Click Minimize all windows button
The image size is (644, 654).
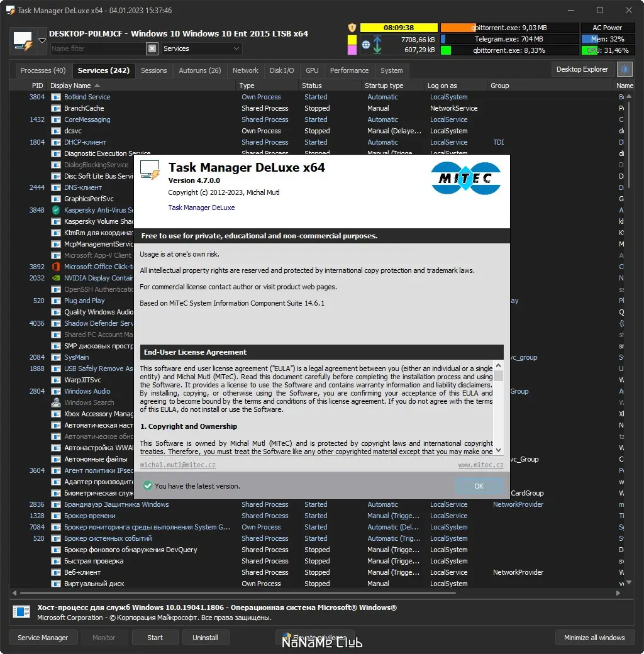pos(594,638)
